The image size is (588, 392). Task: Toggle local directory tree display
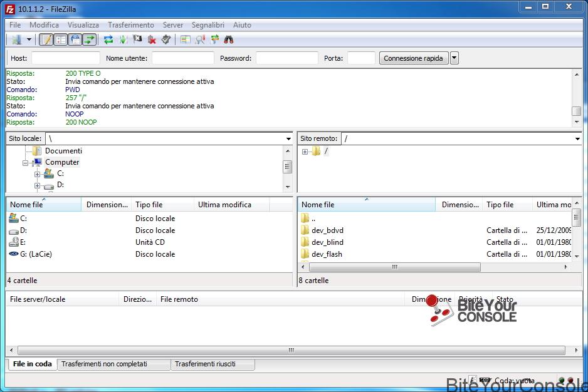coord(61,39)
